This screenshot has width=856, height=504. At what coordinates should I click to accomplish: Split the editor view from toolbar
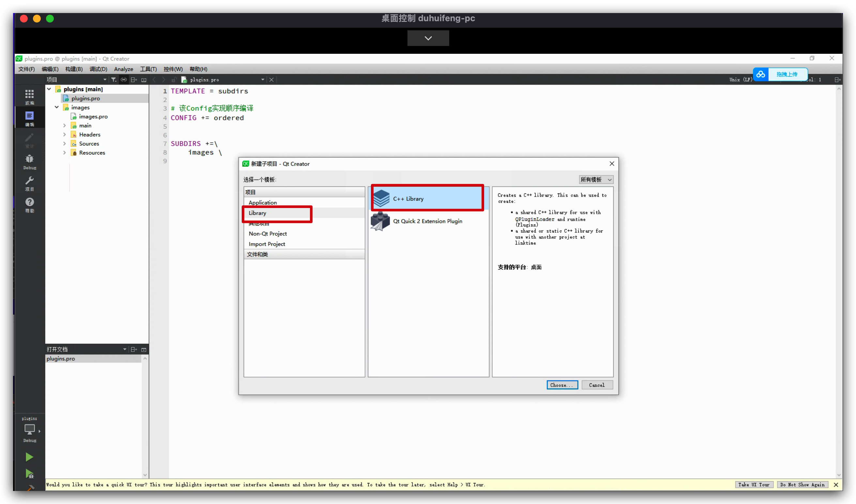pos(838,80)
